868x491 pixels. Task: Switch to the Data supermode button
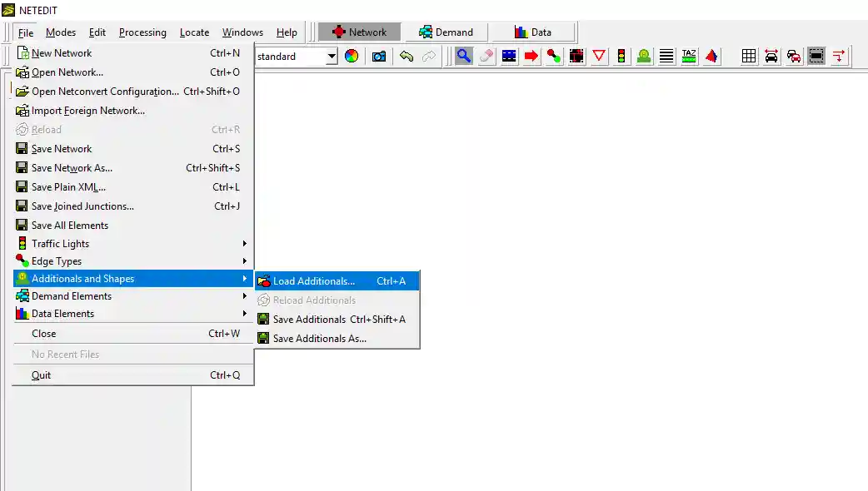[x=533, y=32]
